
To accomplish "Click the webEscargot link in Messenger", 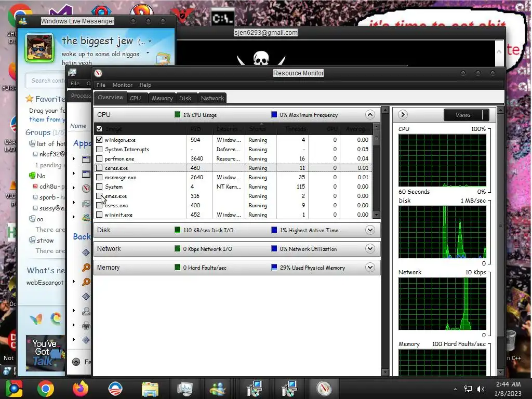I will [x=45, y=282].
